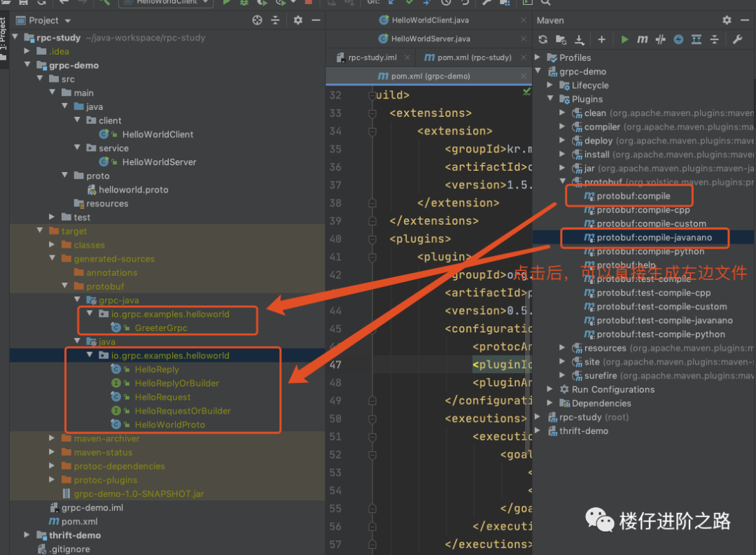The height and width of the screenshot is (555, 756).
Task: Show Maven dependencies diagram icon
Action: tap(696, 39)
